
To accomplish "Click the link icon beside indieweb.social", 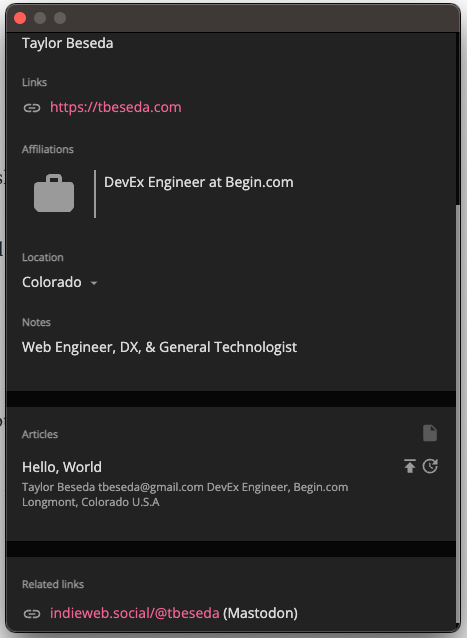I will 32,614.
